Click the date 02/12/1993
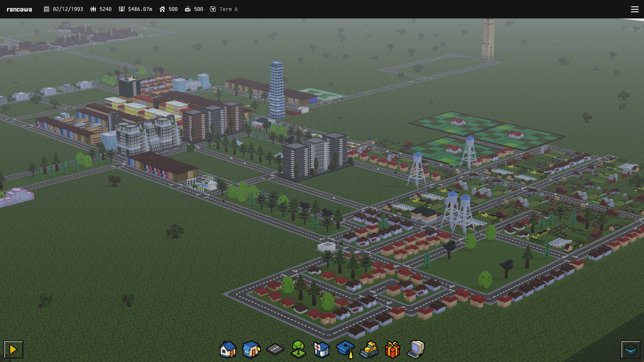 (68, 9)
